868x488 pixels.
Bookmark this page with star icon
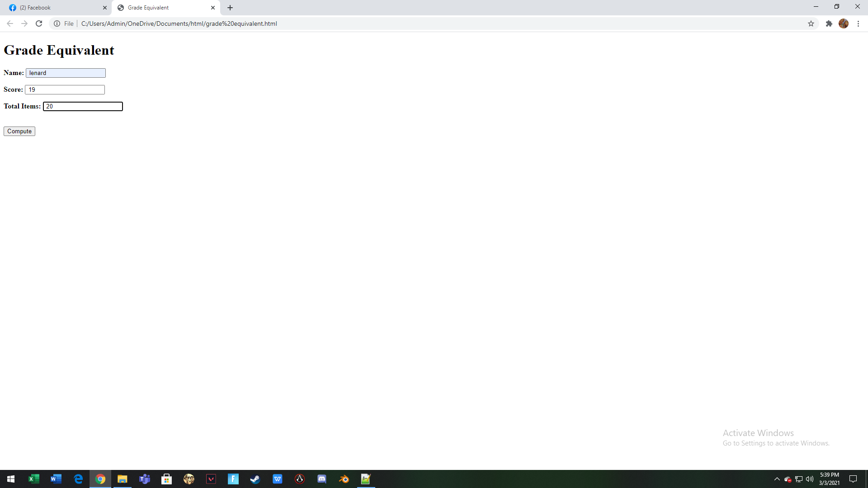click(811, 23)
